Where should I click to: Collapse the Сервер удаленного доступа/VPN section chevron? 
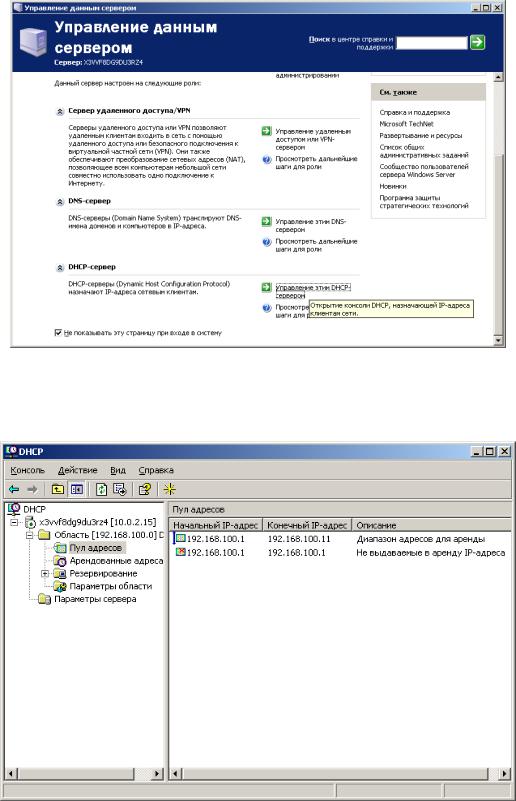tap(60, 111)
